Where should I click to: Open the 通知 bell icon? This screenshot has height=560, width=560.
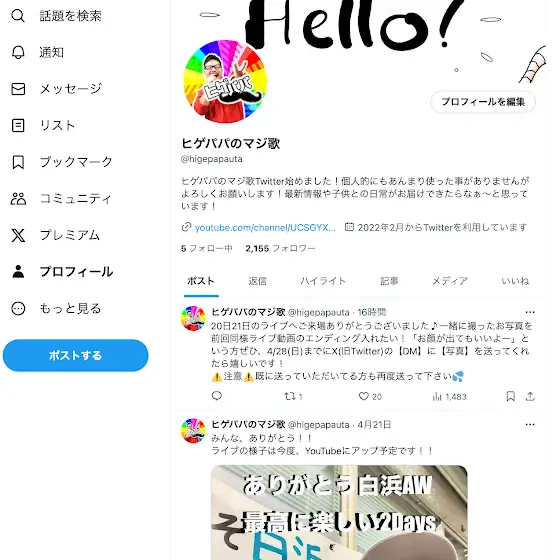pos(18,52)
